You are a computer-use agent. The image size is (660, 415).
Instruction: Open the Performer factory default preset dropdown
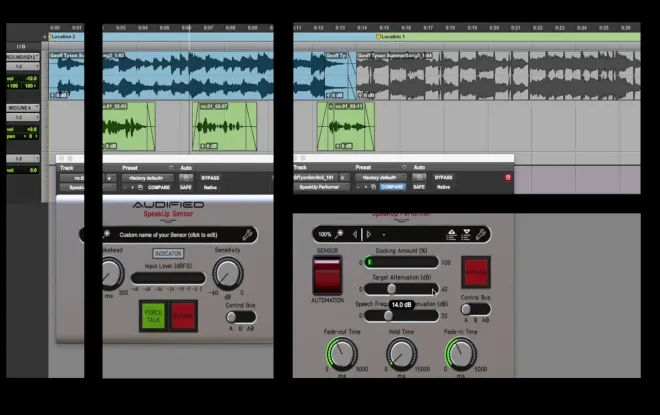click(379, 177)
